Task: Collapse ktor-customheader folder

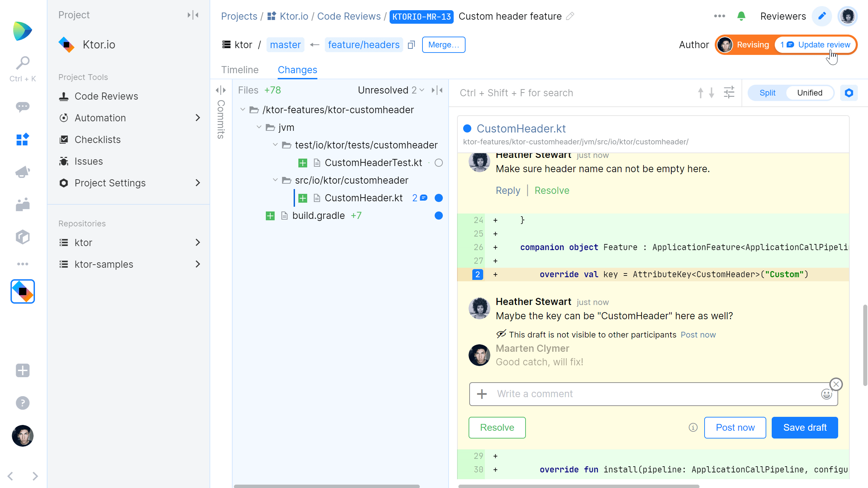Action: point(243,109)
